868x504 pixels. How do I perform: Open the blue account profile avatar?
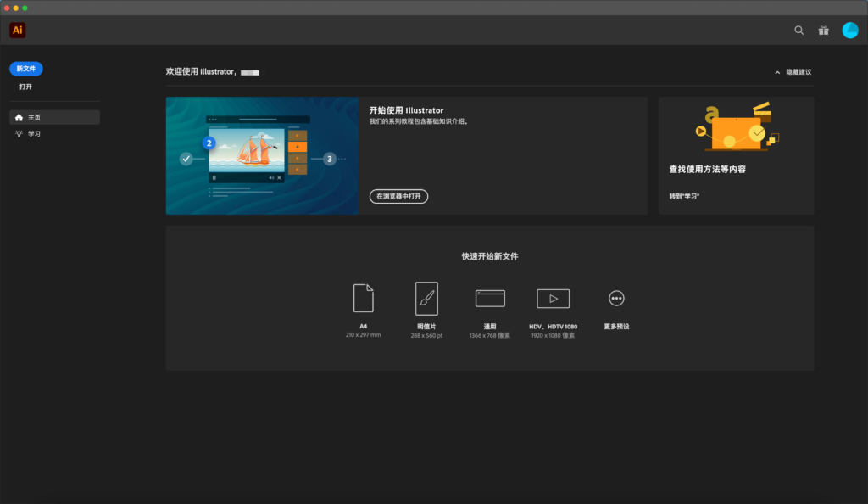[x=849, y=30]
